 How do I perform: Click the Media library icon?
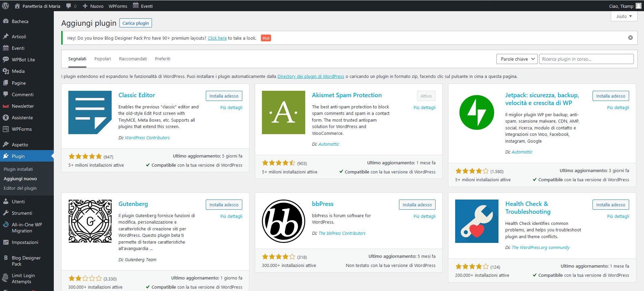point(6,71)
